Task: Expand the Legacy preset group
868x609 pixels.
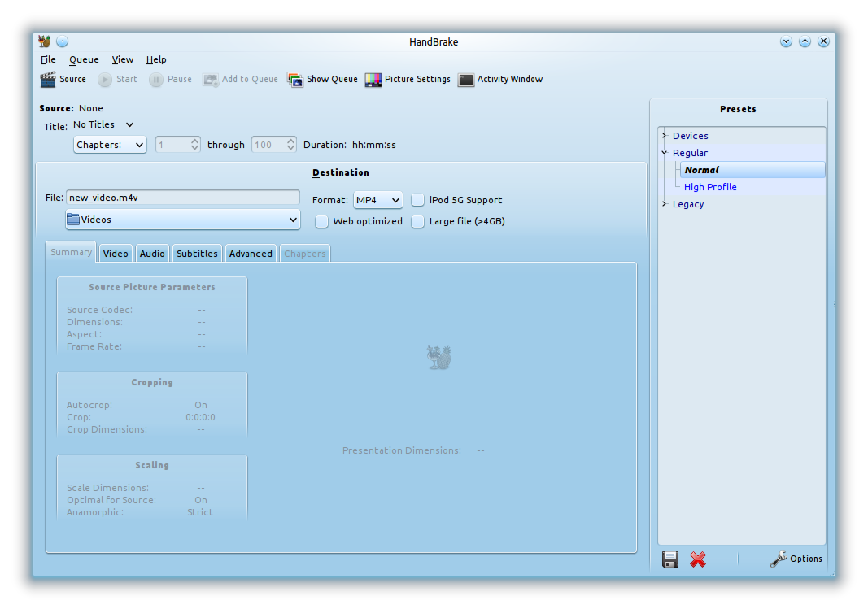Action: click(665, 204)
